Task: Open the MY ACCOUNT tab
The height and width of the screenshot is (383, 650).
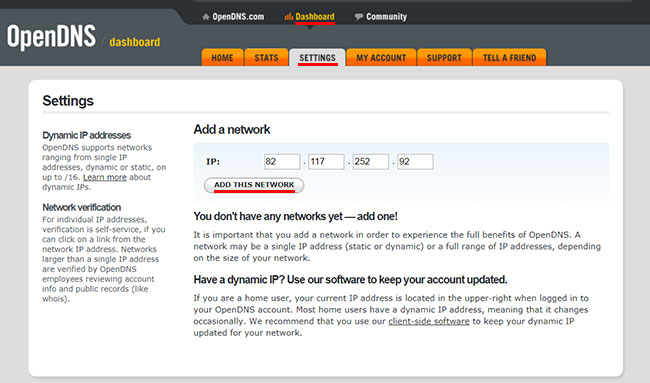Action: coord(381,58)
